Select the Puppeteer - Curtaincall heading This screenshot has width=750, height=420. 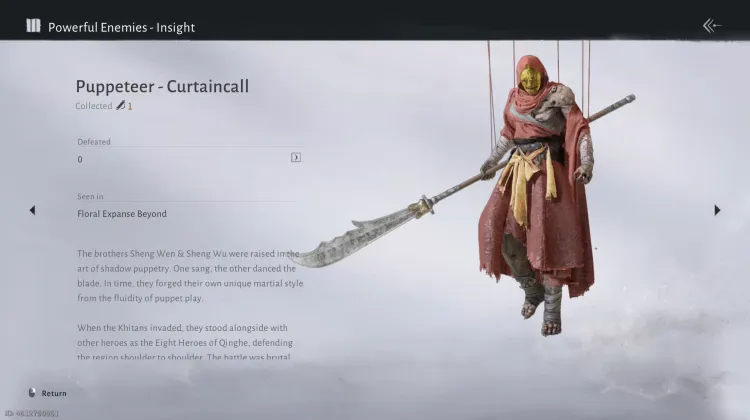tap(162, 86)
